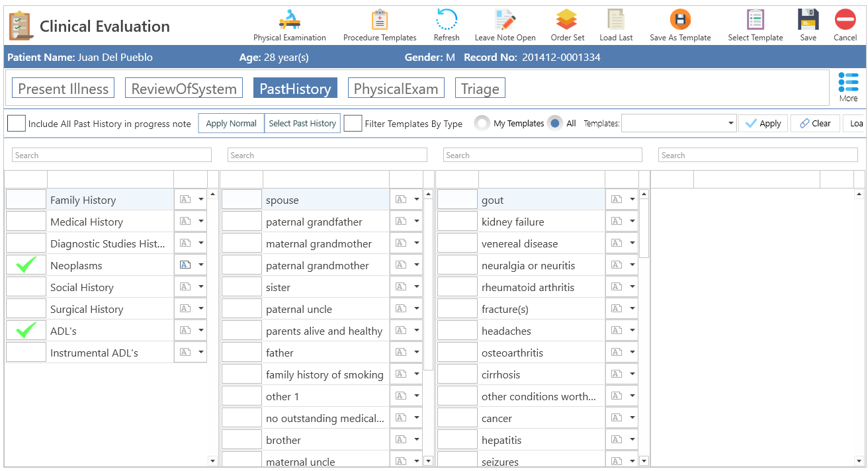Select the My Templates radio button

click(483, 124)
